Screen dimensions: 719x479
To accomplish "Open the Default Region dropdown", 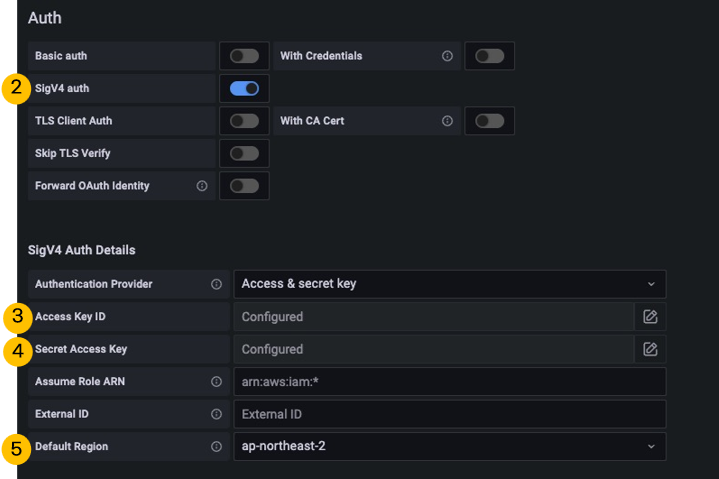I will pyautogui.click(x=450, y=446).
